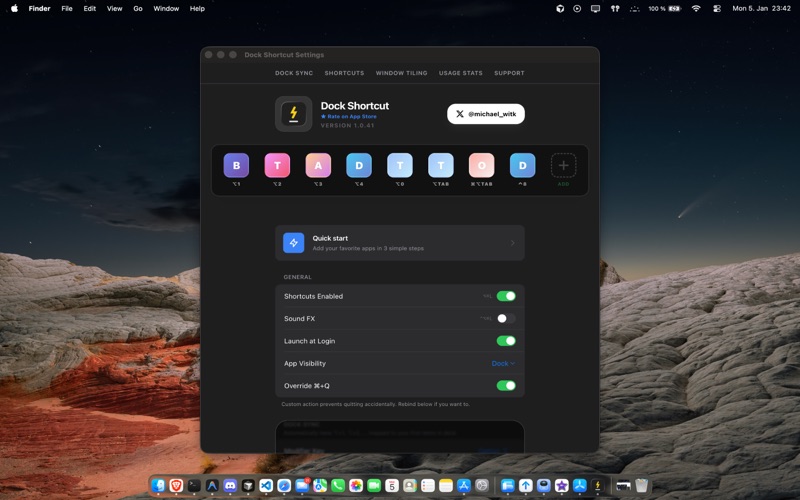The height and width of the screenshot is (500, 800).
Task: Open Maps from the Dock
Action: 320,485
